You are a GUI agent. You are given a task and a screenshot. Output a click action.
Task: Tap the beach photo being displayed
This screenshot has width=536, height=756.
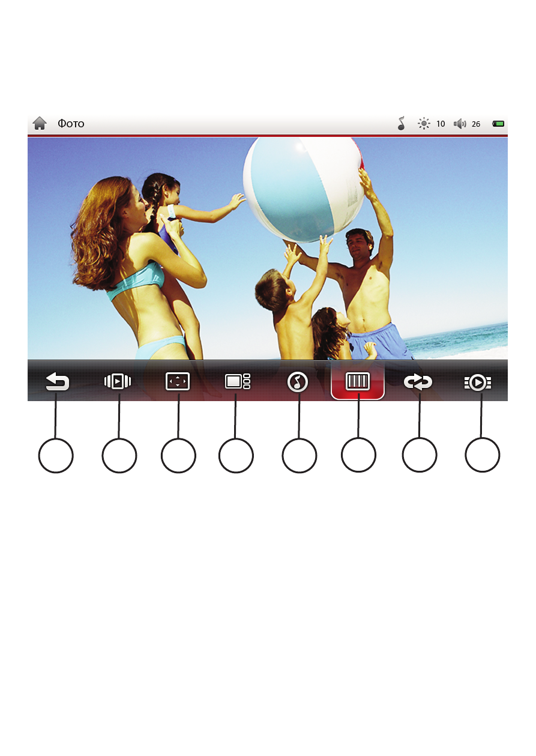pyautogui.click(x=268, y=249)
